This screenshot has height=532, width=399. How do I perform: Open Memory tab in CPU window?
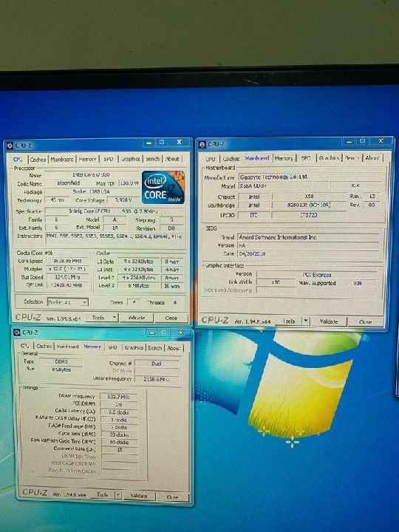[x=87, y=159]
